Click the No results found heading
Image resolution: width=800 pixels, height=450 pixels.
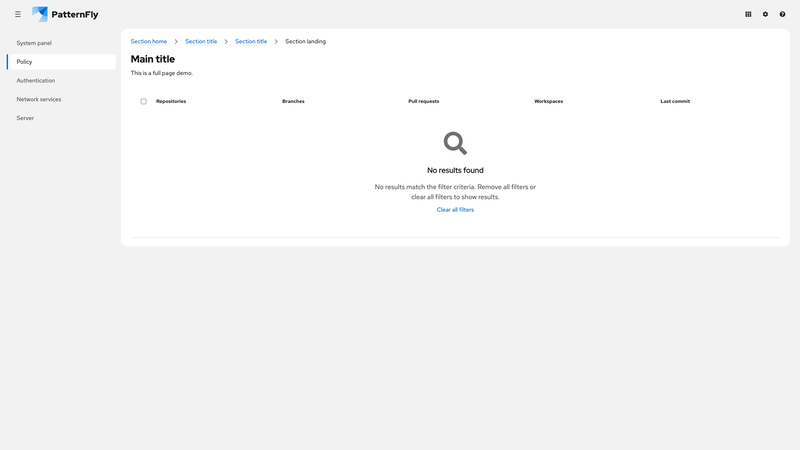pos(455,170)
